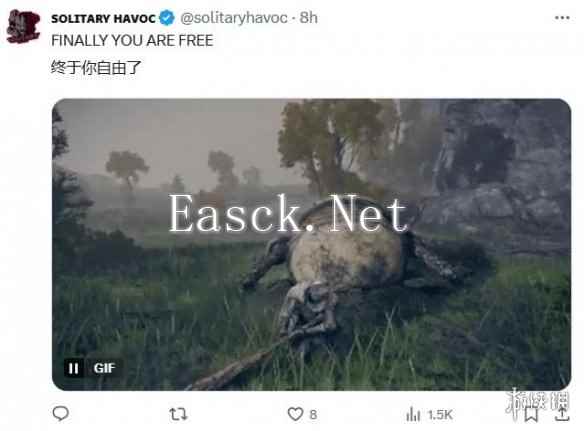Open the @solitaryhavoc handle link

coord(234,18)
